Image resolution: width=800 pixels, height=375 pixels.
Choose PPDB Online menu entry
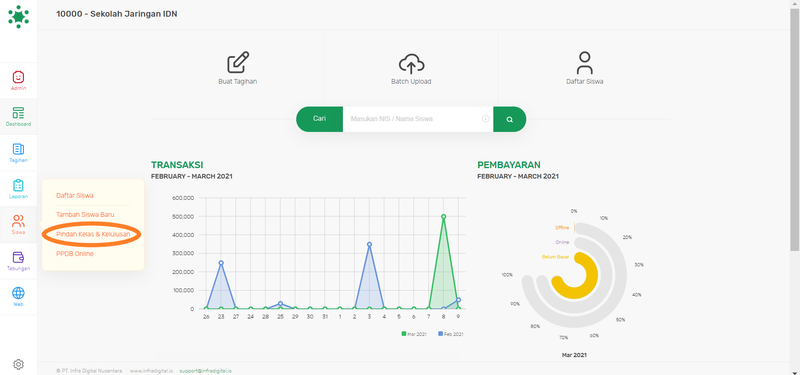[75, 254]
